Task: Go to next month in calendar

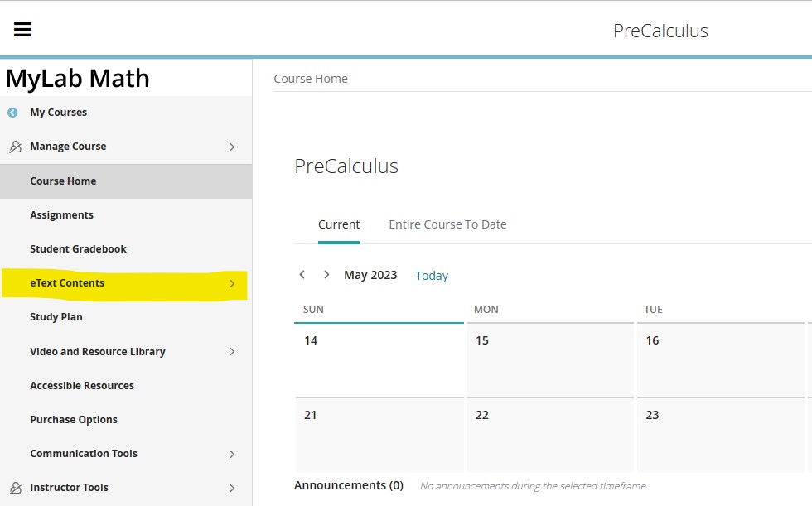Action: (x=326, y=275)
